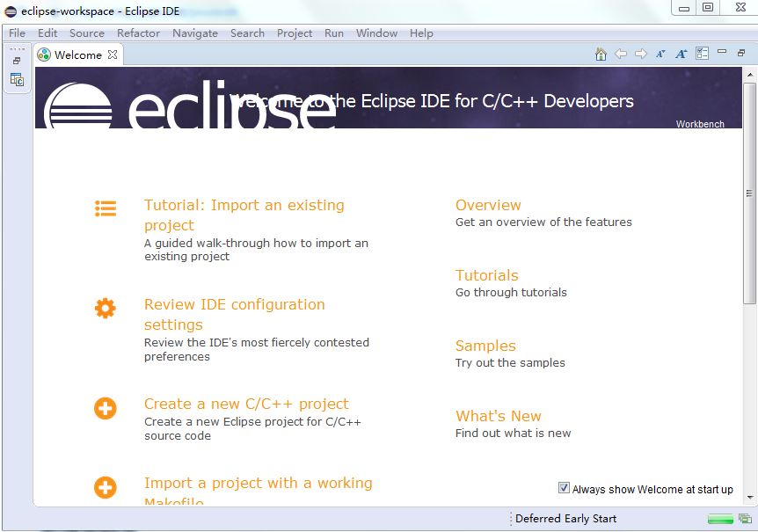Image resolution: width=758 pixels, height=532 pixels.
Task: Click the vertical scrollbar thumb
Action: [749, 193]
